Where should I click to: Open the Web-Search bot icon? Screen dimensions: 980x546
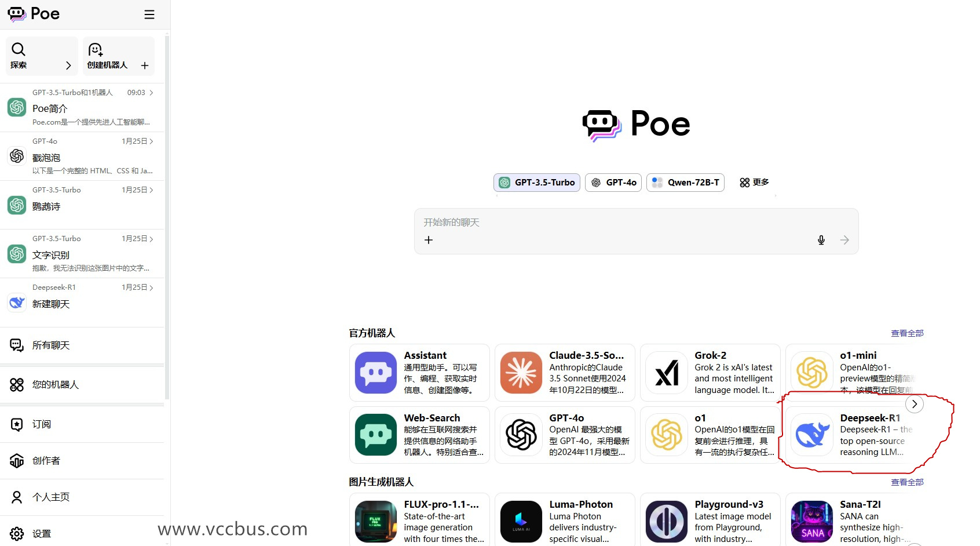coord(376,435)
